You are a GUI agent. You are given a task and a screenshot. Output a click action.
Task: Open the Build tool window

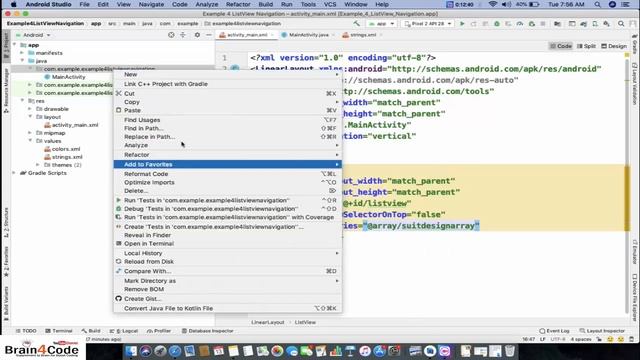pyautogui.click(x=91, y=331)
